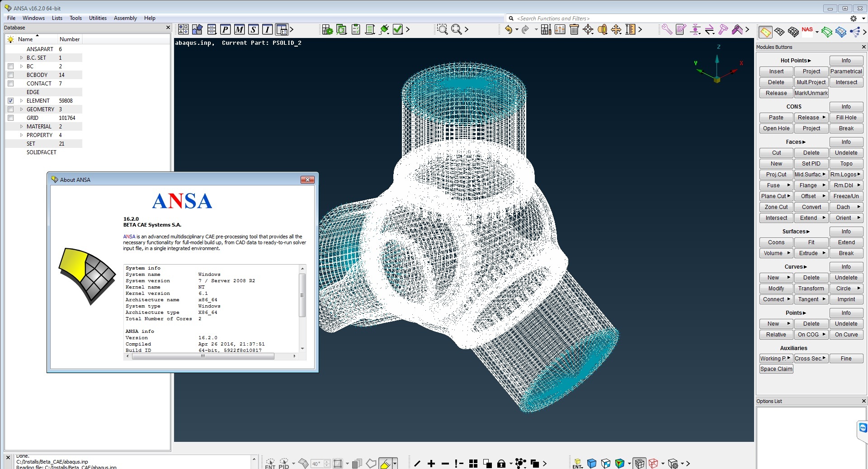Click the four-arrow move icon
Screen dimensions: 868x469
pos(616,30)
